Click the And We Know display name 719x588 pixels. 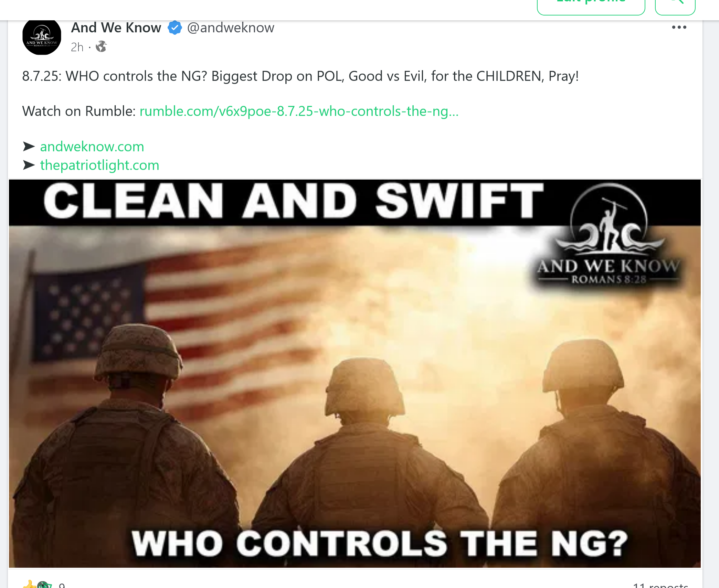point(116,28)
